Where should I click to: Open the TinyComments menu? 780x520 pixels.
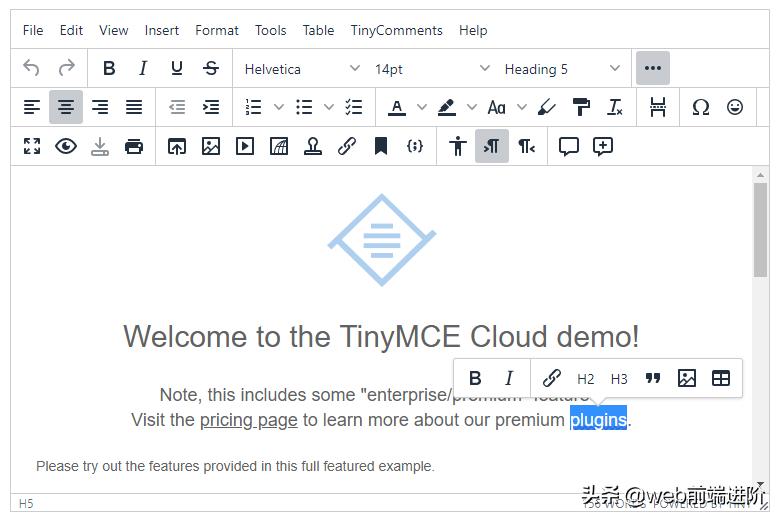[x=396, y=30]
